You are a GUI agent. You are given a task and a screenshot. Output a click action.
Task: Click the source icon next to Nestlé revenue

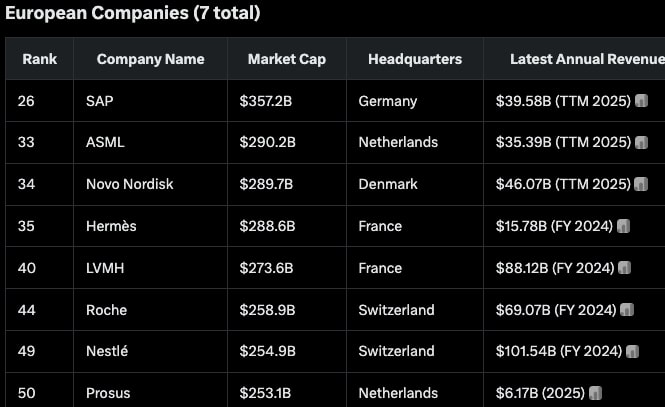coord(632,351)
